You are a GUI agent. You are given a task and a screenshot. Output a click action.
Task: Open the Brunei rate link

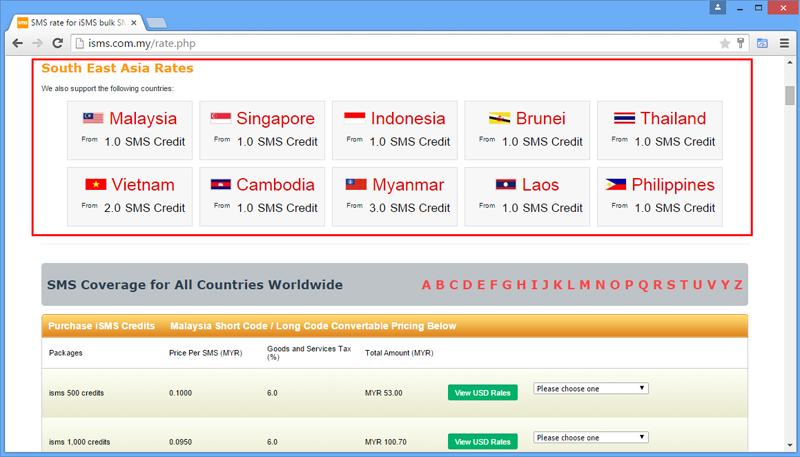[541, 118]
